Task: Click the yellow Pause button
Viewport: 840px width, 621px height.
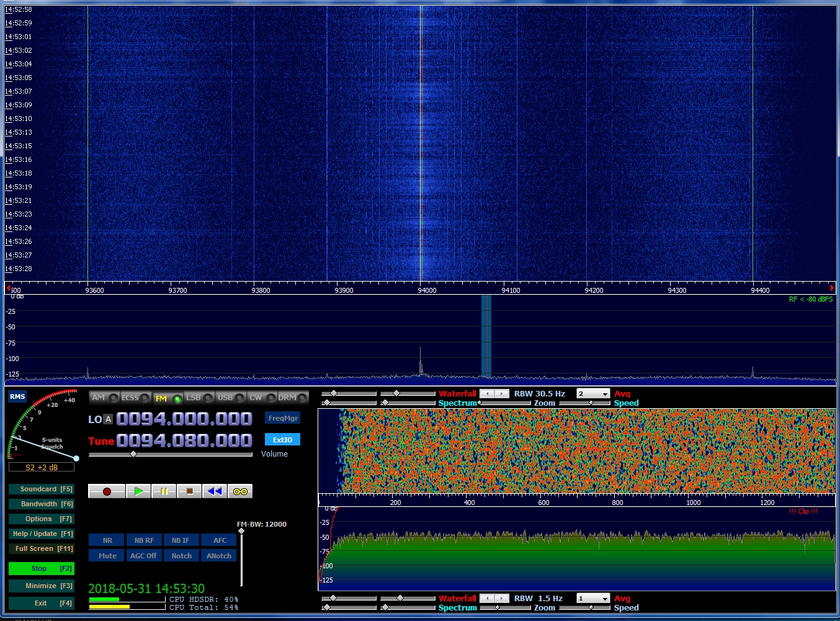Action: (x=164, y=491)
